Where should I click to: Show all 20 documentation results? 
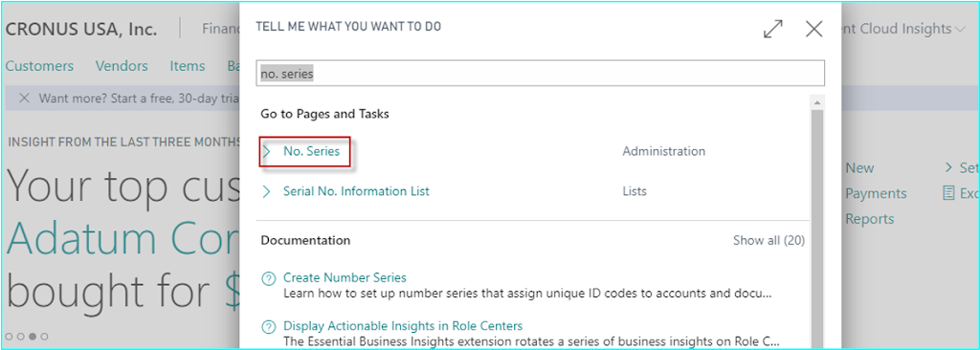click(768, 240)
